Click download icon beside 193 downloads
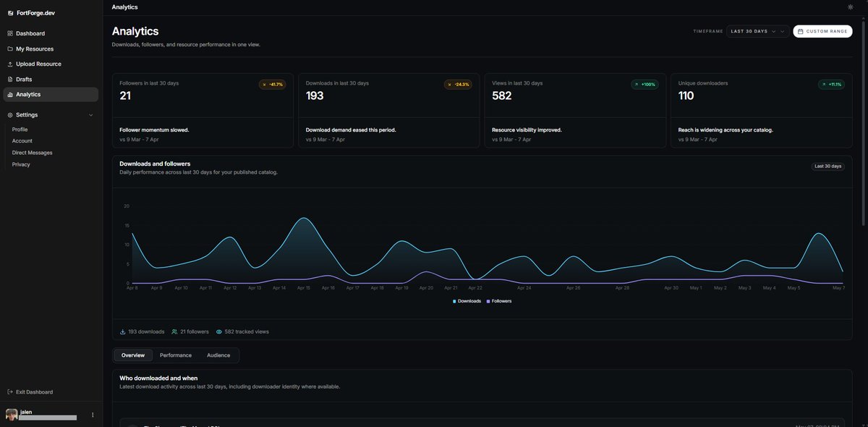Image resolution: width=868 pixels, height=427 pixels. (122, 331)
